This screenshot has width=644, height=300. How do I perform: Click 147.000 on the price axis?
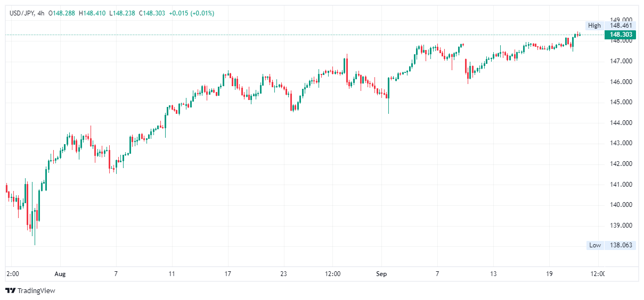[621, 61]
